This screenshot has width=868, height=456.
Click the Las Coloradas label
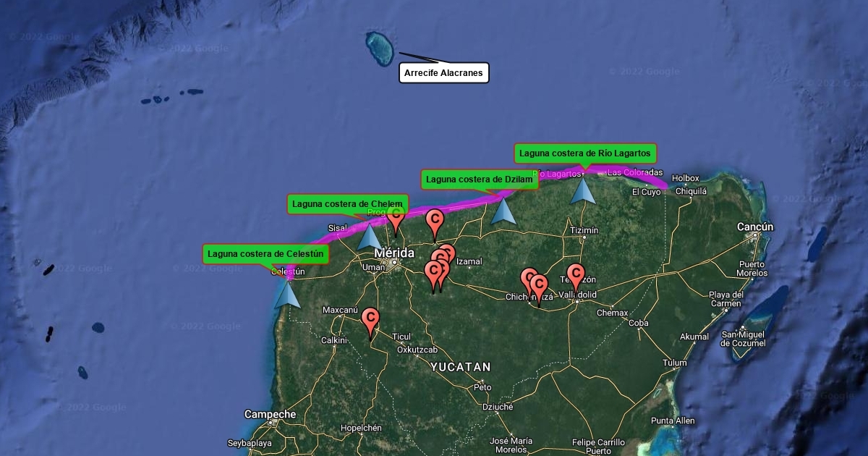635,173
